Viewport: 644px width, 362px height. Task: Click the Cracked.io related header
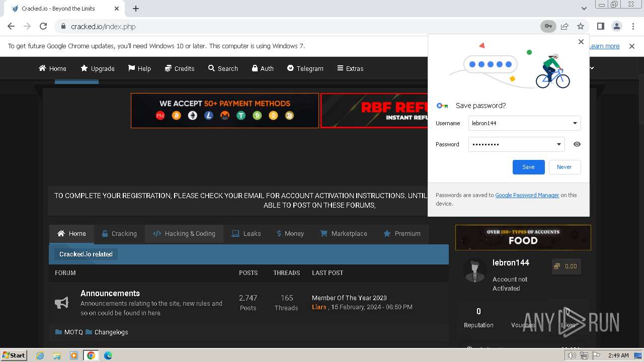86,254
